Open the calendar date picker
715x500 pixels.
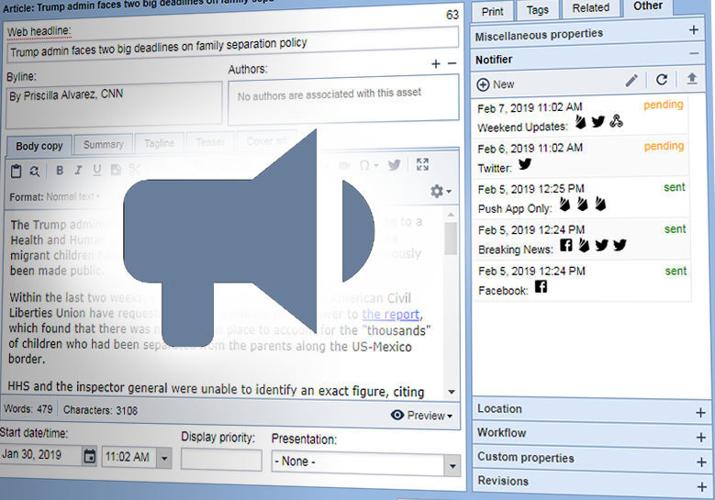coord(90,456)
